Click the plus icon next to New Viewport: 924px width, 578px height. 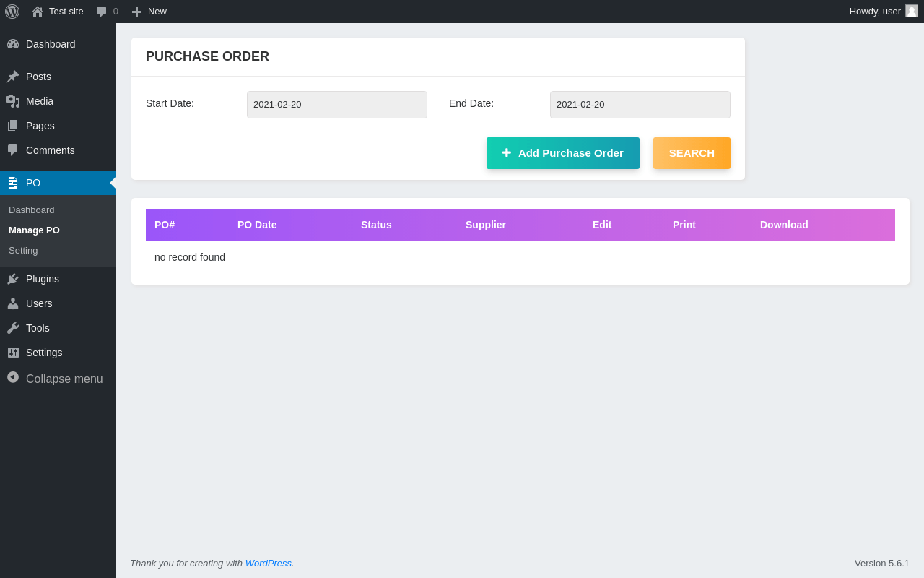(x=136, y=12)
